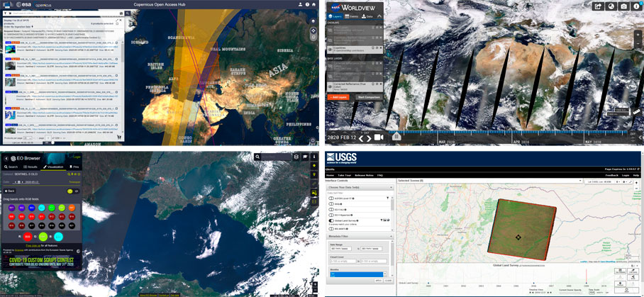Click cyan B channel band circle in EO Browser
This screenshot has height=297, width=644.
(58, 237)
